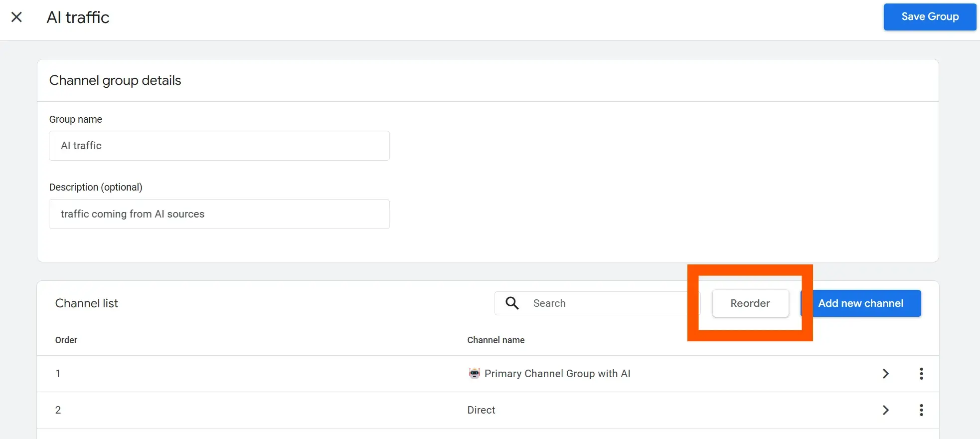Click the magnifying glass search icon
The image size is (980, 439).
point(512,303)
